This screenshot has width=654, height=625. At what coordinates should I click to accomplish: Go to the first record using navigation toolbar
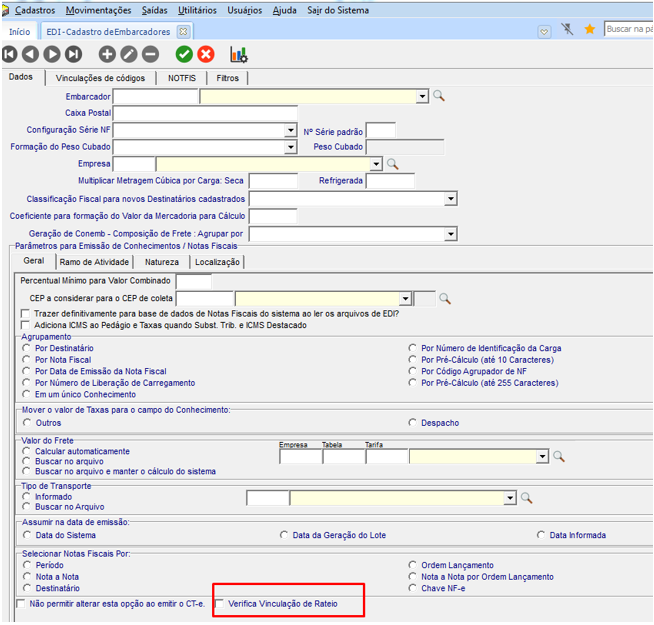point(10,54)
